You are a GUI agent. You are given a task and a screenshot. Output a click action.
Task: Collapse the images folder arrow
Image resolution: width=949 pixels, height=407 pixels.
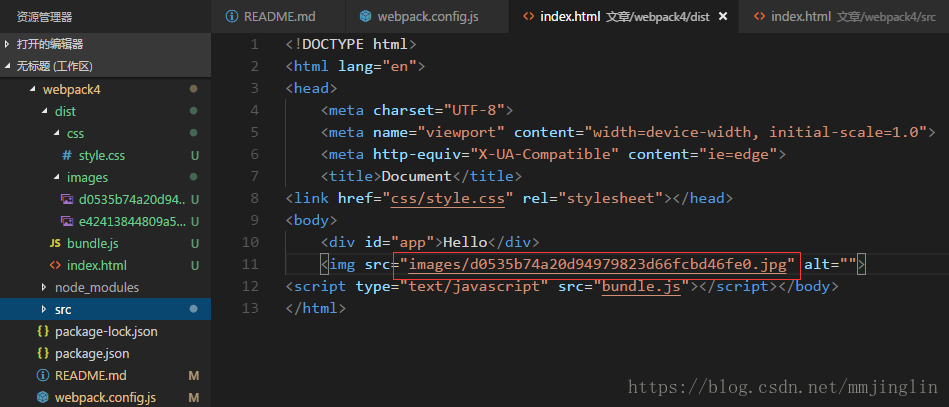57,177
